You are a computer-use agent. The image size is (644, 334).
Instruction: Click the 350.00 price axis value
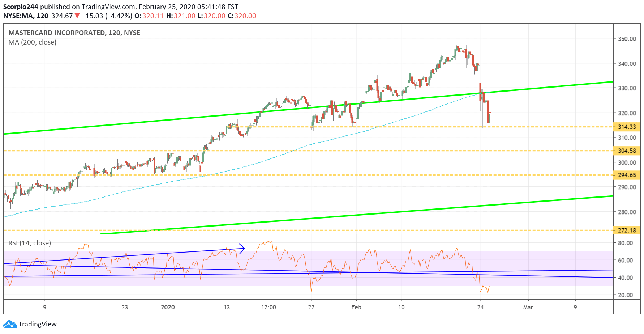[x=627, y=39]
